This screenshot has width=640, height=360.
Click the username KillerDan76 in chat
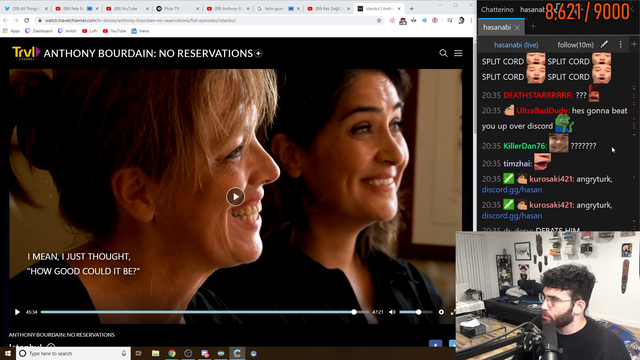(525, 146)
